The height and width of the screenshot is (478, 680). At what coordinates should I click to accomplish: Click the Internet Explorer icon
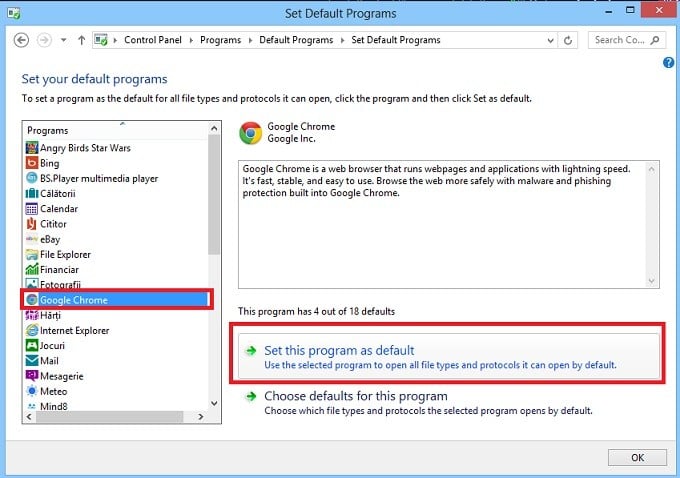[x=32, y=331]
